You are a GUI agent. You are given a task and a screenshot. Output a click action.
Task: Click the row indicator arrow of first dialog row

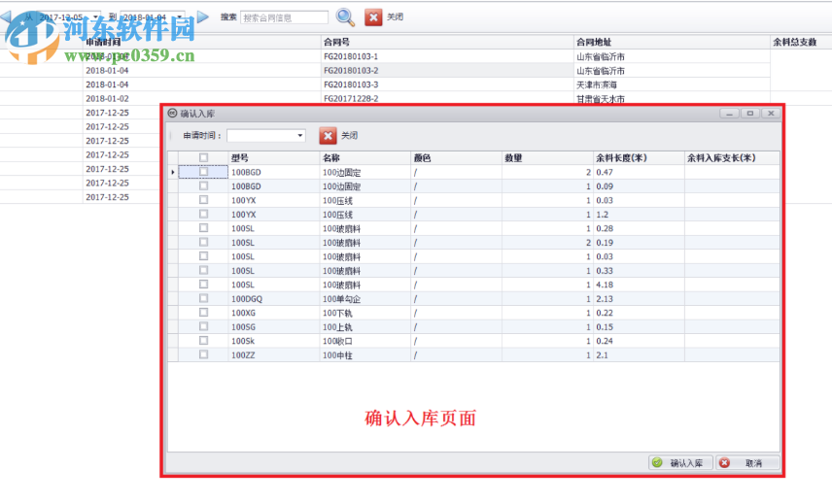click(173, 172)
